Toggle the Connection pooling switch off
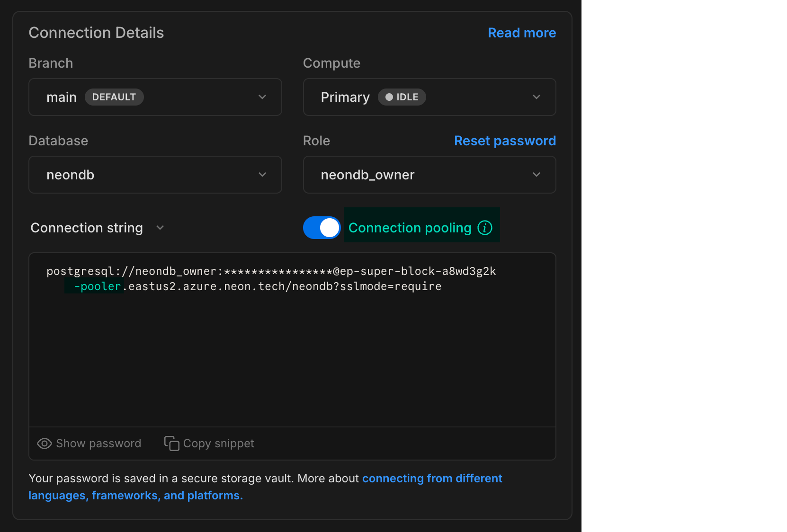787x532 pixels. pyautogui.click(x=322, y=228)
